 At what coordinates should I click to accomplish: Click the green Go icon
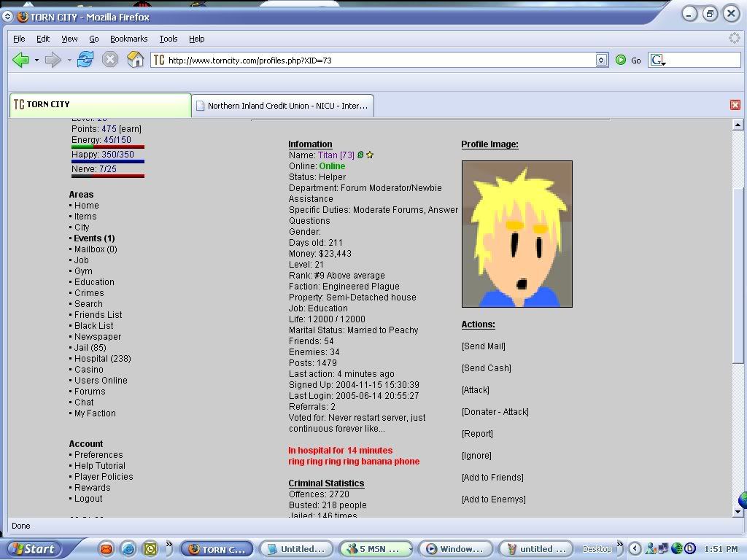pos(620,60)
